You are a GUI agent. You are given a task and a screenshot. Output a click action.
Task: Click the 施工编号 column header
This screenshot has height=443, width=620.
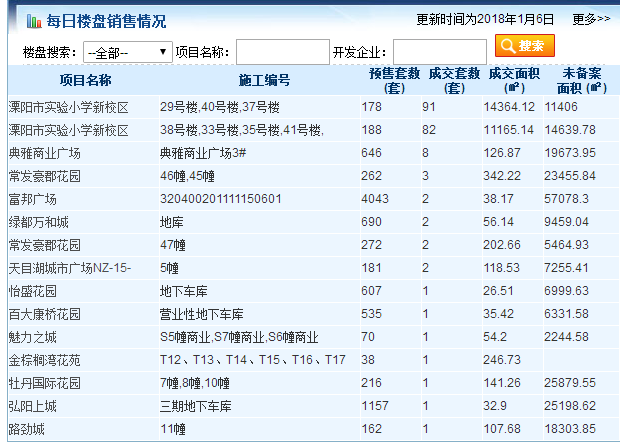(264, 80)
